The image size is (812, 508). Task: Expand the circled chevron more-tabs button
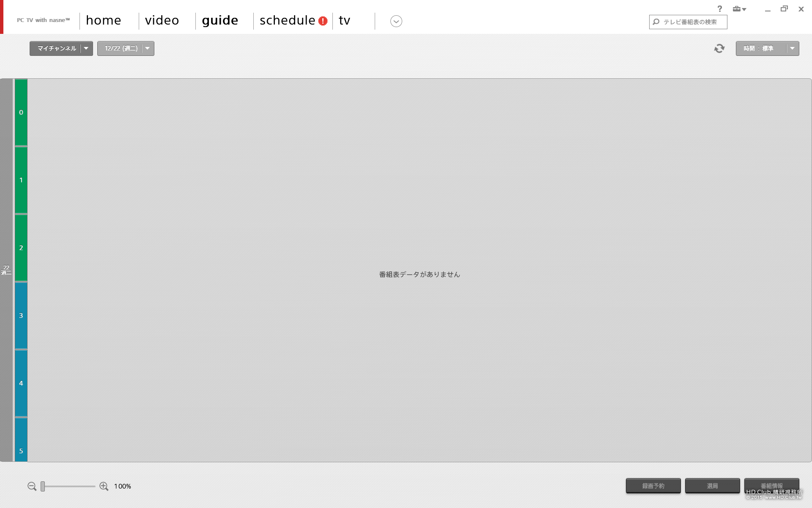click(x=396, y=21)
